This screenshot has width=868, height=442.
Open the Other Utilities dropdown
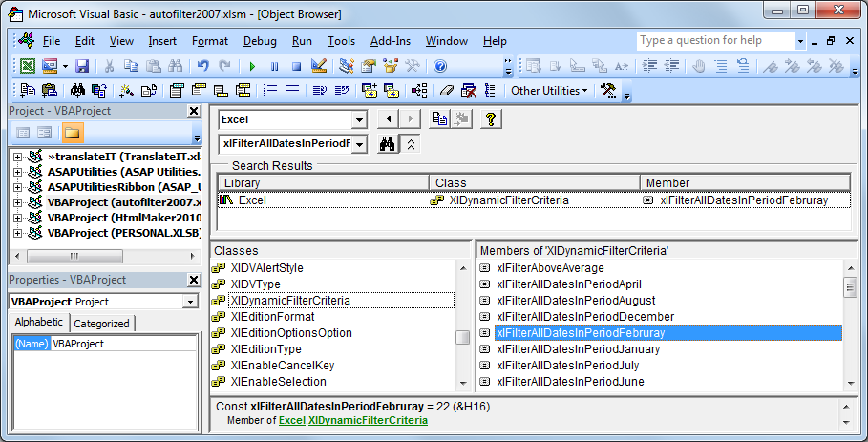[549, 91]
